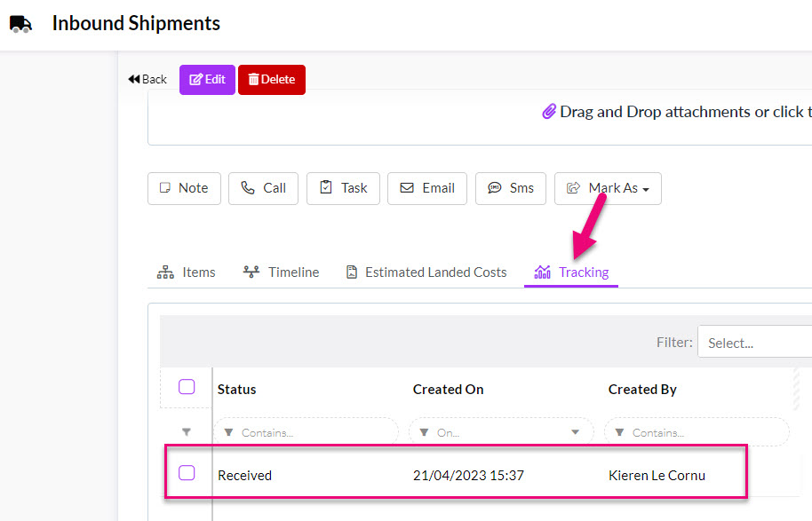Click the Inbound Shipments truck icon
The image size is (812, 521).
(x=20, y=24)
